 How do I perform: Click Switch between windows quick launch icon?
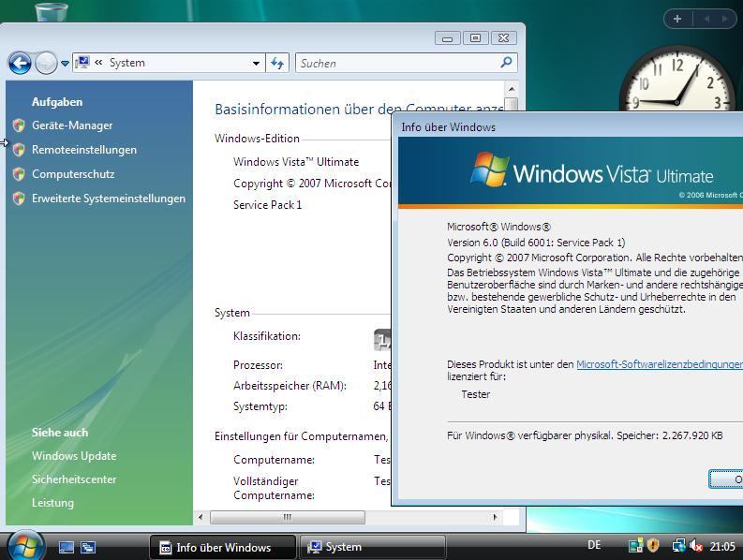(x=88, y=548)
